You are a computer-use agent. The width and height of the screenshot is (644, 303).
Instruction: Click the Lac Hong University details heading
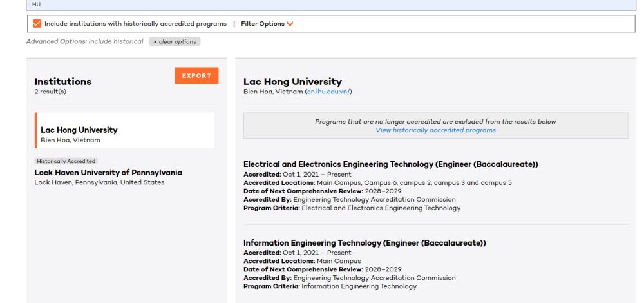(x=292, y=81)
